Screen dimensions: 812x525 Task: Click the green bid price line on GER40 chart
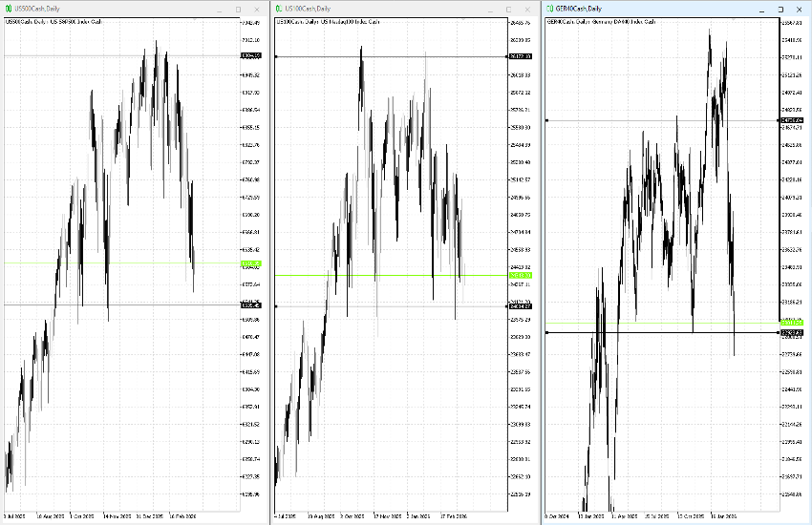tap(650, 323)
